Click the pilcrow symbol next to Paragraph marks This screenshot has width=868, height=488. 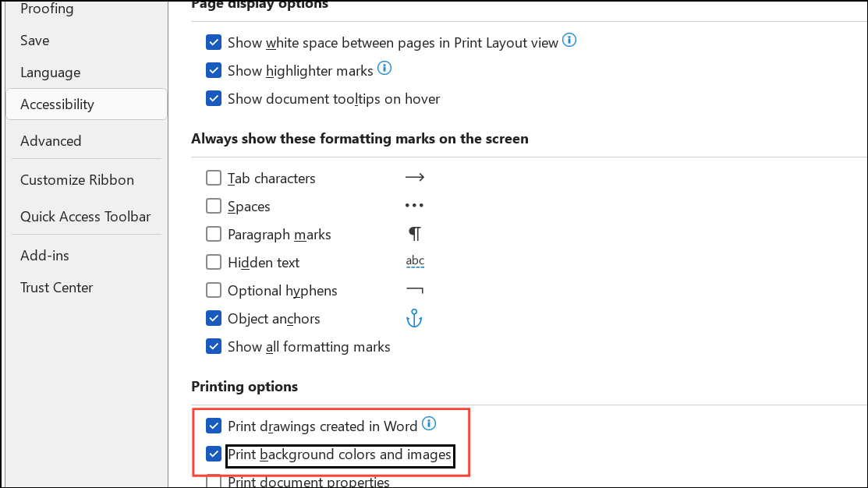coord(414,233)
